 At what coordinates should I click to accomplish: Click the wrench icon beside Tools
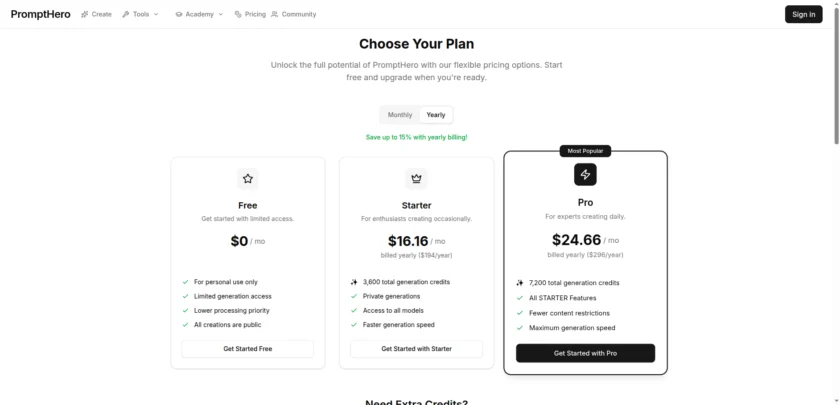pos(126,14)
